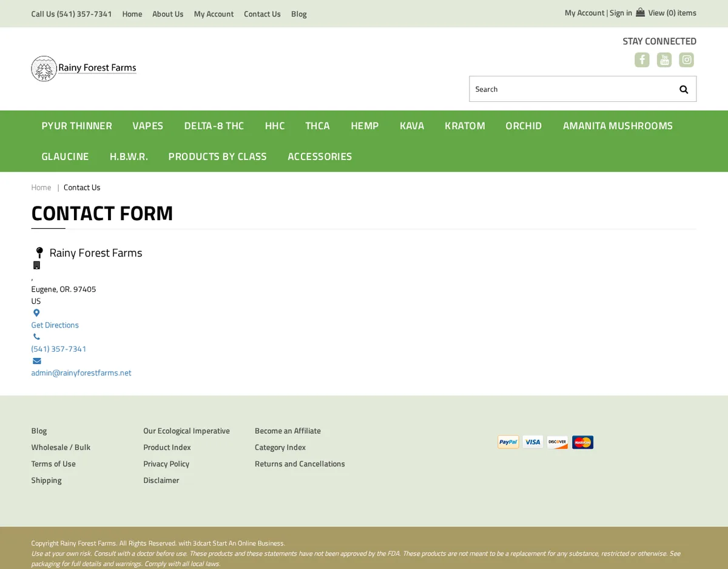Click the MasterCard payment badge
This screenshot has width=728, height=569.
tap(582, 442)
